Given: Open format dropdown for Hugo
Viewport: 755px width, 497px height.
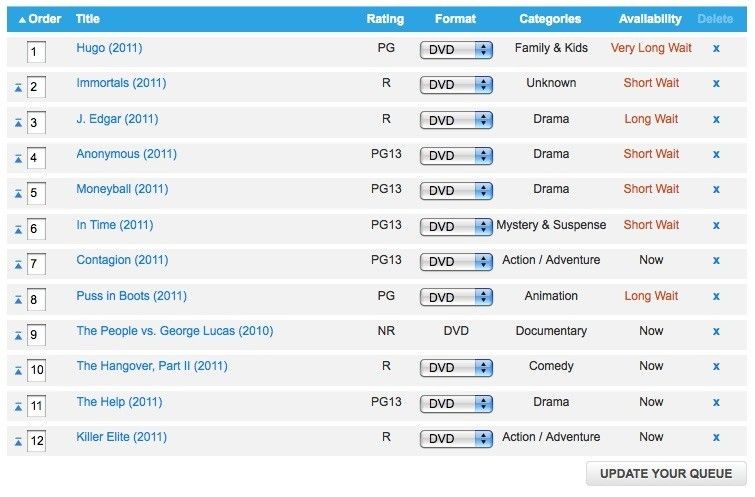Looking at the screenshot, I should 456,50.
